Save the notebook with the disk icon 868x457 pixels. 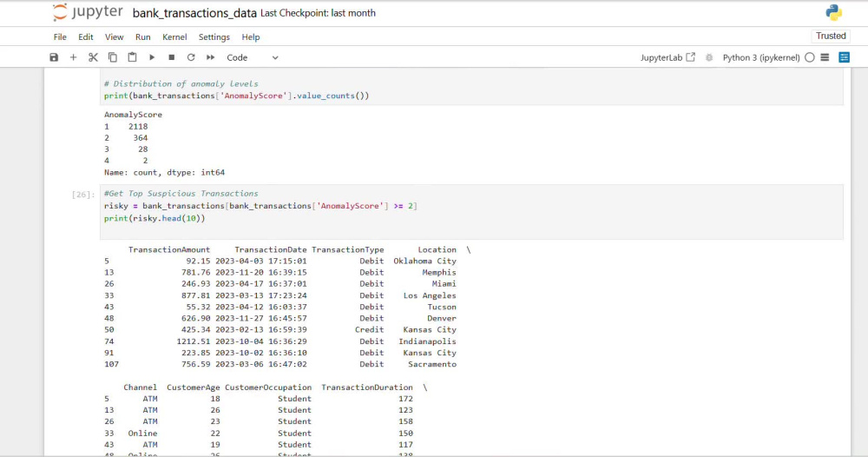(x=54, y=57)
